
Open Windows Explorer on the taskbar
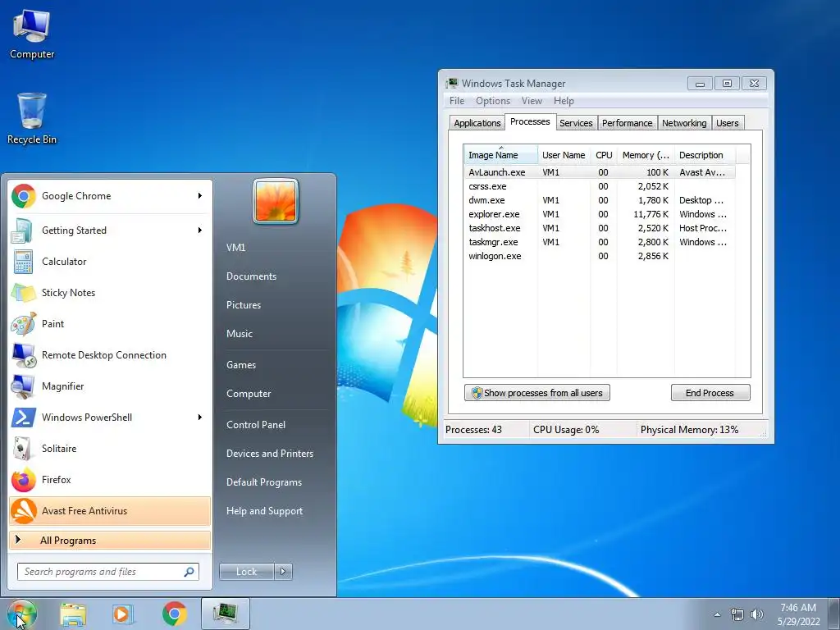pyautogui.click(x=73, y=614)
